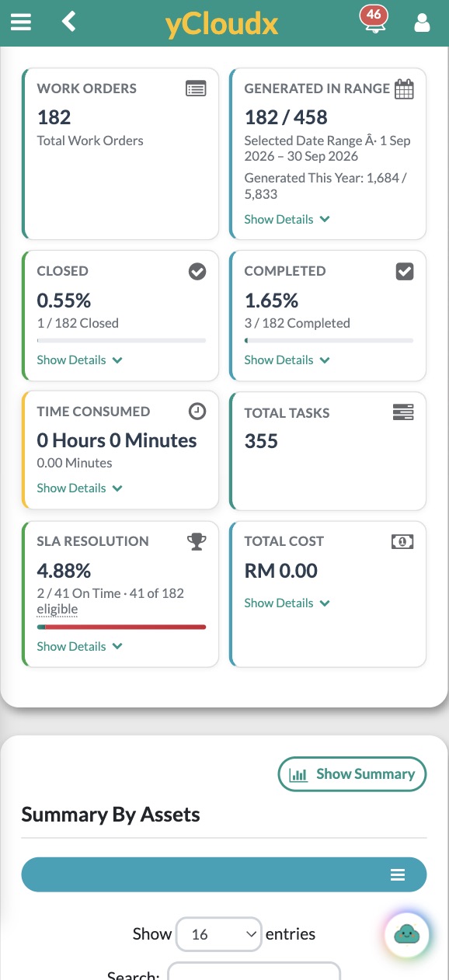Click into the Search input field
The width and height of the screenshot is (449, 980).
(x=254, y=971)
